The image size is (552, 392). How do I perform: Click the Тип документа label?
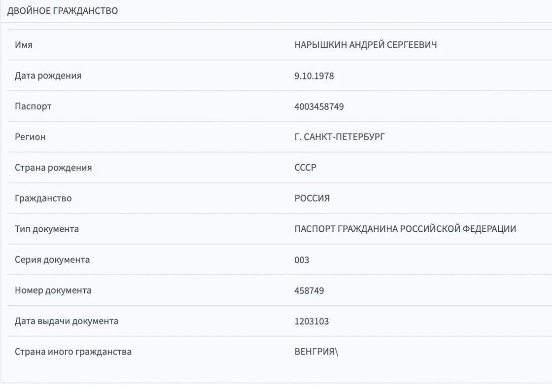tap(47, 229)
